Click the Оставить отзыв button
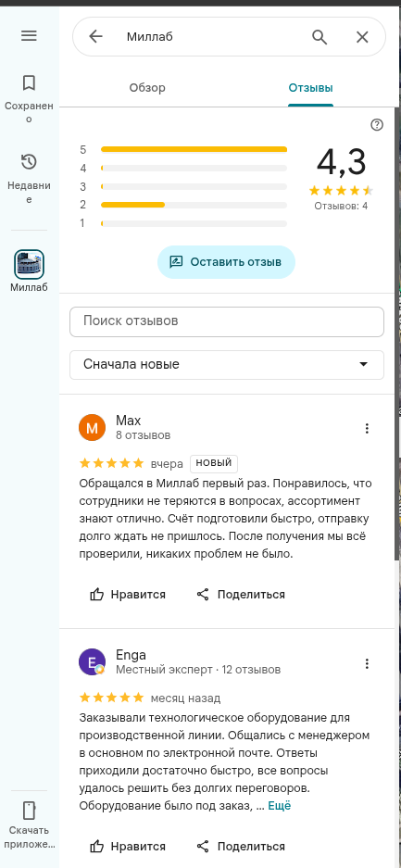 coord(226,262)
